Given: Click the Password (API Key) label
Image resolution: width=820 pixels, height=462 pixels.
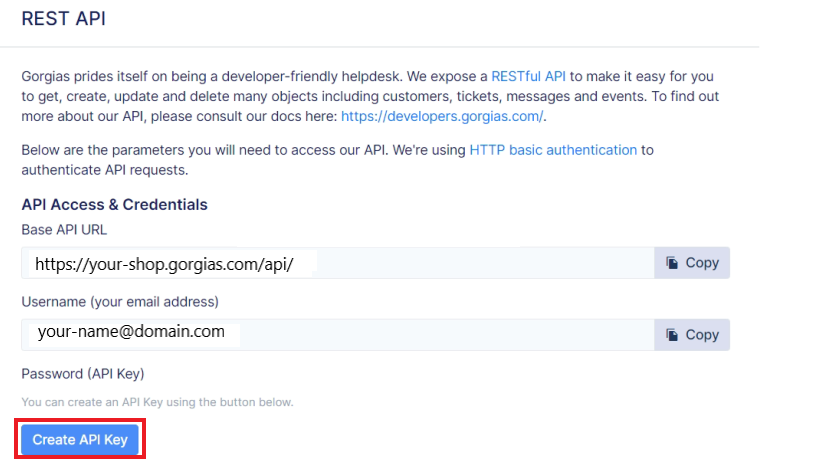Looking at the screenshot, I should [x=83, y=373].
